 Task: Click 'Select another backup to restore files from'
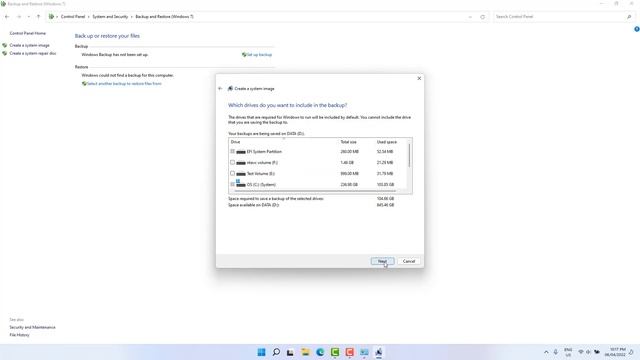(x=124, y=84)
